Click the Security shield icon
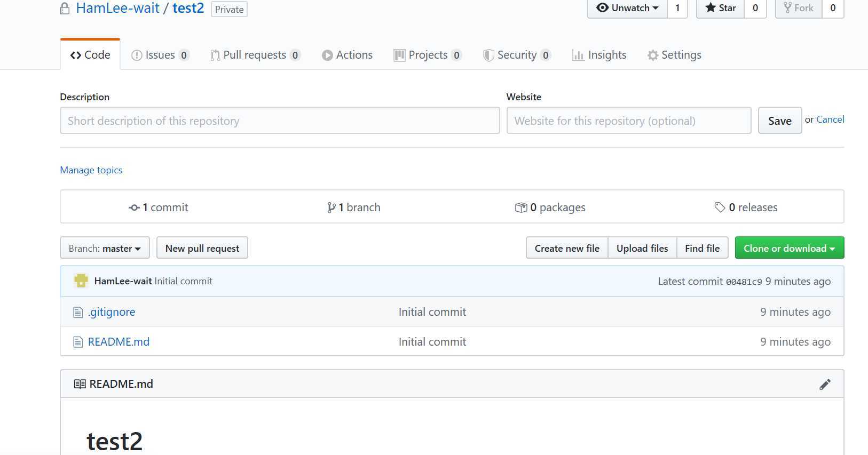Viewport: 868px width, 455px height. (488, 55)
